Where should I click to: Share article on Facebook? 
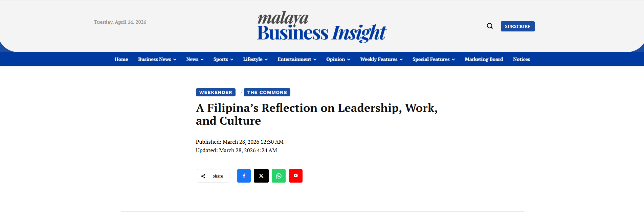[244, 176]
